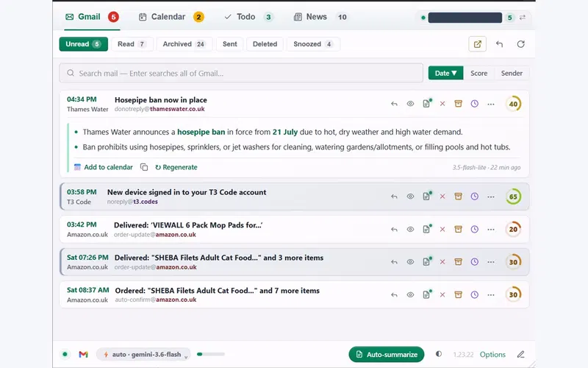Toggle the dark mode half-circle icon
This screenshot has width=588, height=368.
click(439, 354)
